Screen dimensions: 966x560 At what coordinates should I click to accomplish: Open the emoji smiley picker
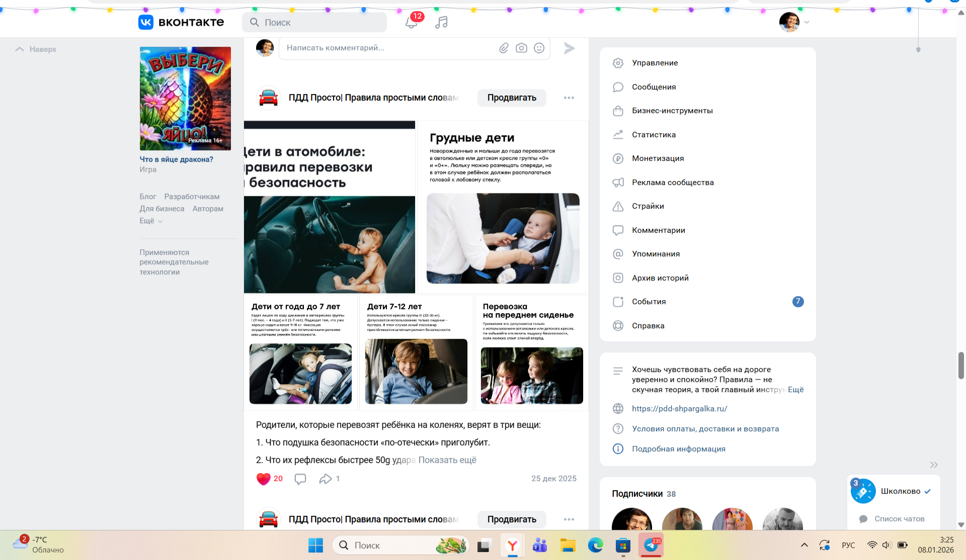(x=539, y=48)
